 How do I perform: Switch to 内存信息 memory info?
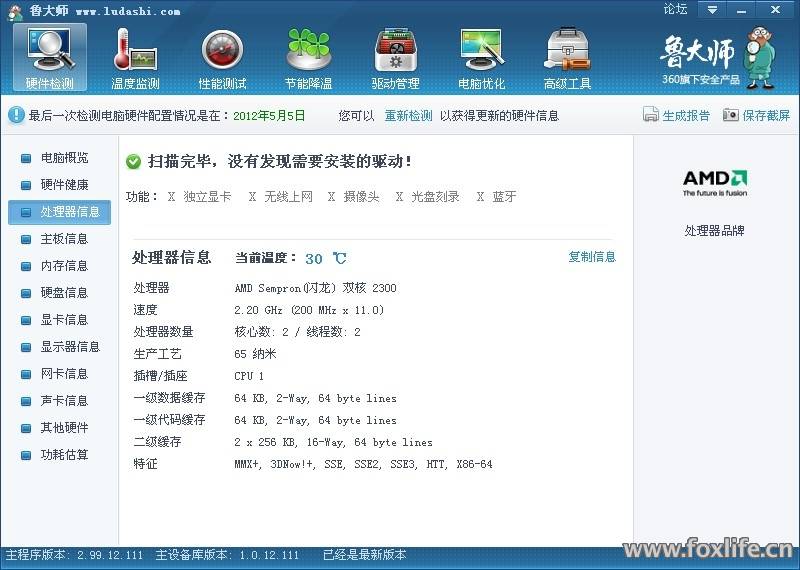64,266
